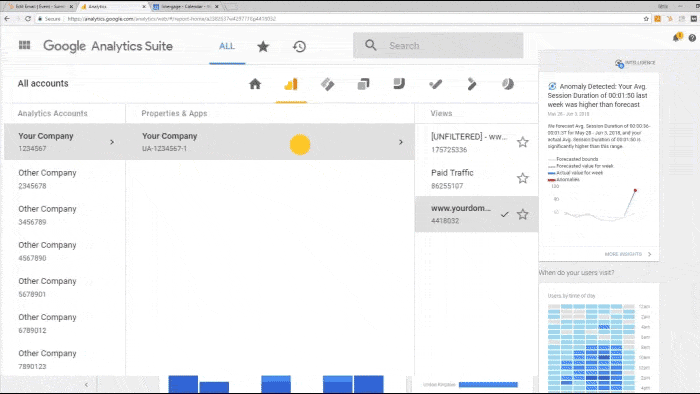Go to the Home product icon

click(255, 84)
